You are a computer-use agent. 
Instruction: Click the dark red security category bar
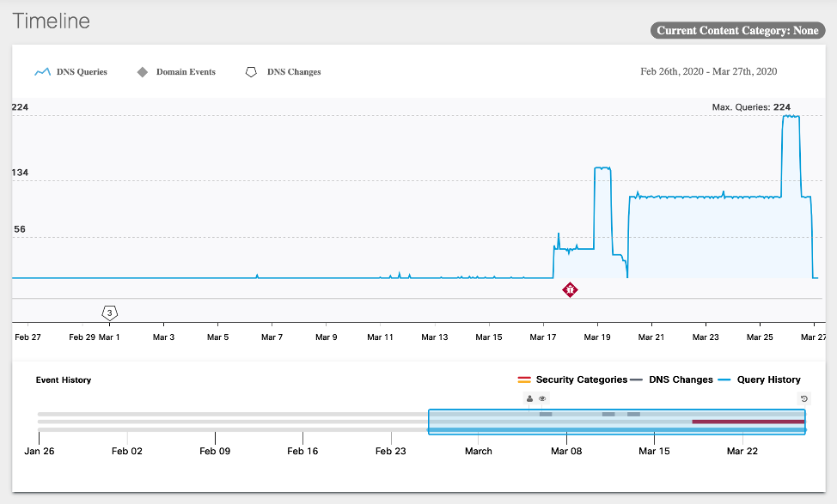click(748, 422)
